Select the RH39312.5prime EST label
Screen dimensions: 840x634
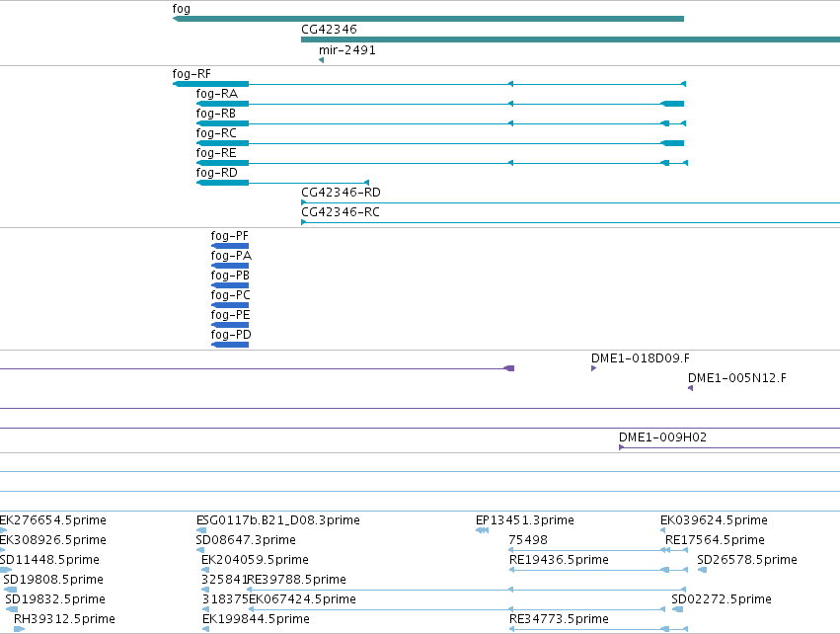point(64,618)
